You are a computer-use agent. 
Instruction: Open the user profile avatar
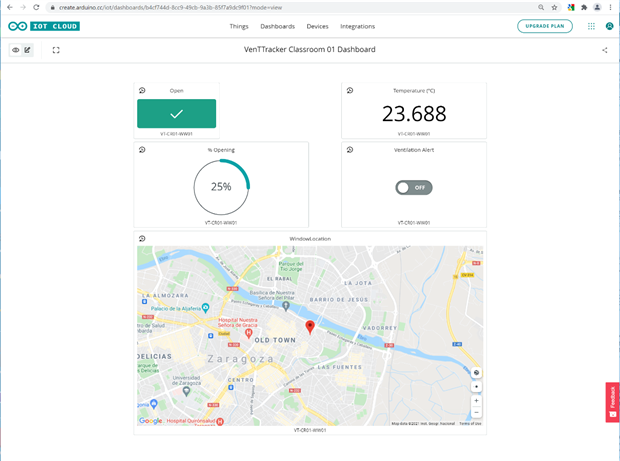point(609,26)
